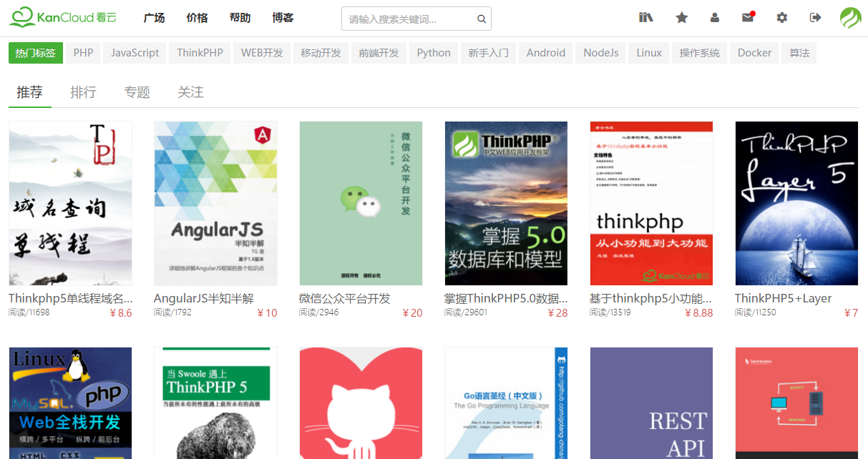This screenshot has height=459, width=868.
Task: Open the 域名查询单线程 book cover
Action: click(70, 204)
